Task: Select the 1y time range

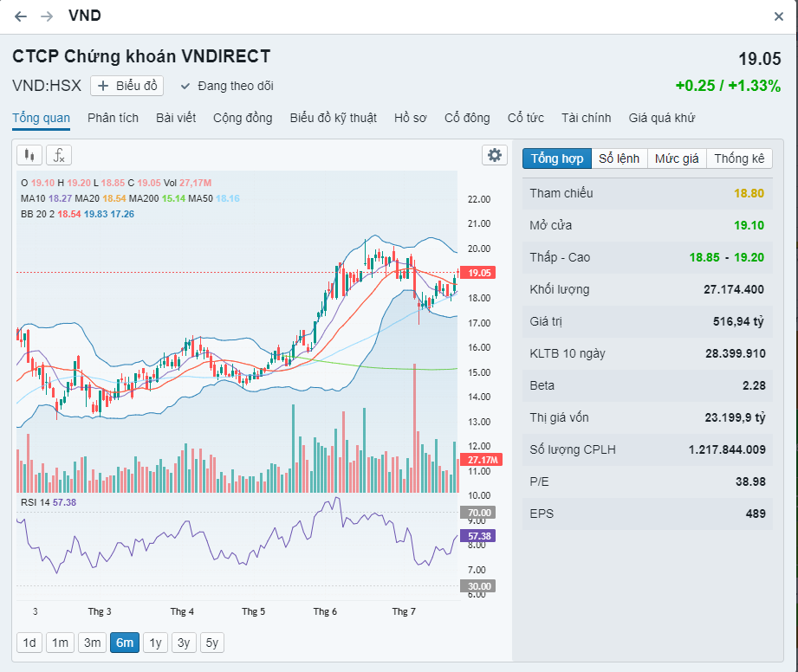Action: pyautogui.click(x=155, y=643)
